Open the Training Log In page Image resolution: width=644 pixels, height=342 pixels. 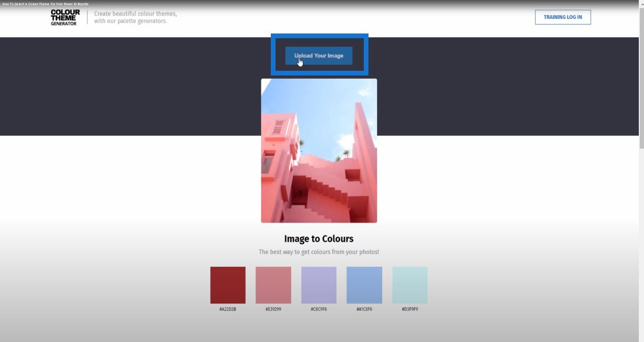(563, 17)
